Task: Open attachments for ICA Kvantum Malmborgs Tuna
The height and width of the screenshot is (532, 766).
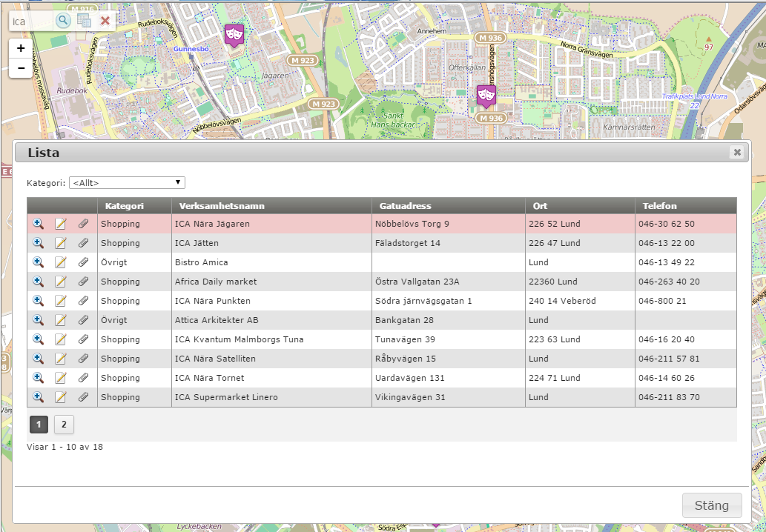Action: pyautogui.click(x=84, y=339)
